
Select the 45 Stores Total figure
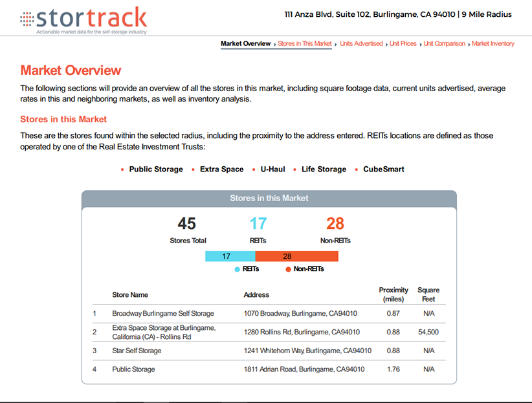click(187, 224)
